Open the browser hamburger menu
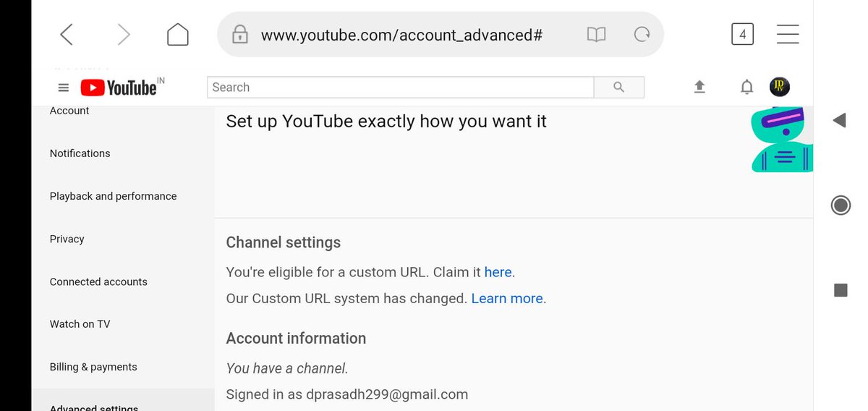868x411 pixels. 788,34
